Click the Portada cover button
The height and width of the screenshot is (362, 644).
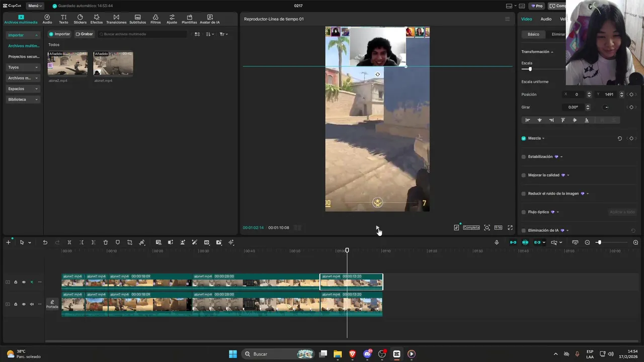click(x=52, y=304)
